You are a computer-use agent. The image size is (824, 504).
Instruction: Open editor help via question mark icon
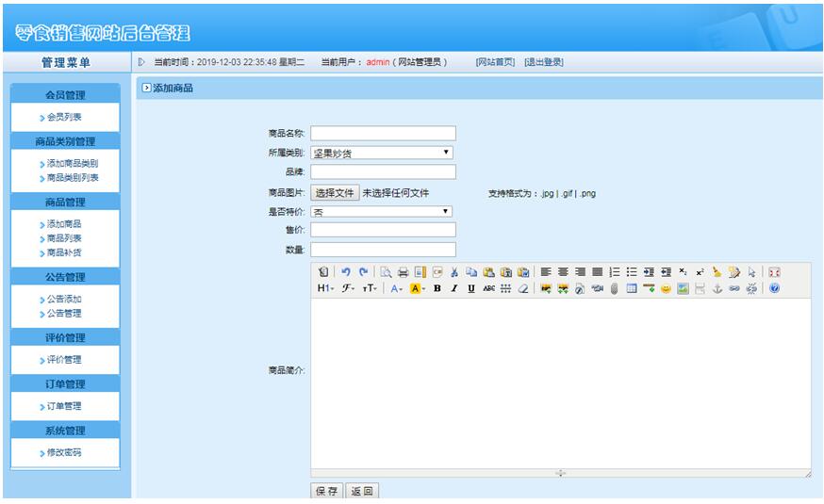pyautogui.click(x=775, y=288)
